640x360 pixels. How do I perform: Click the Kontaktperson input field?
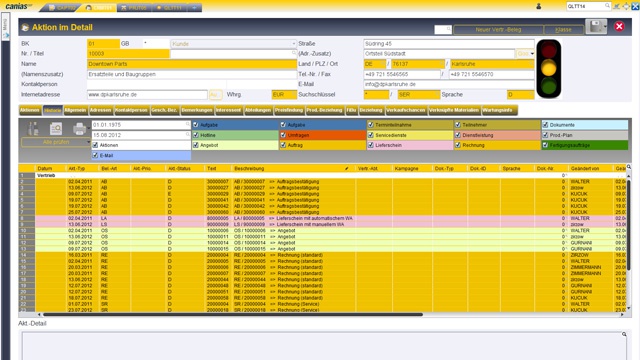coord(191,84)
